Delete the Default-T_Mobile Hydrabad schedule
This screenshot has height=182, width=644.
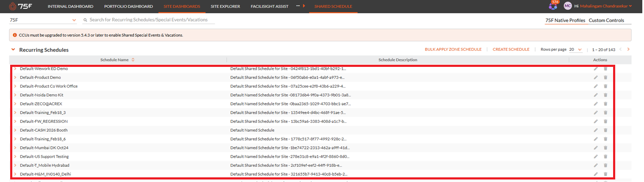(605, 165)
